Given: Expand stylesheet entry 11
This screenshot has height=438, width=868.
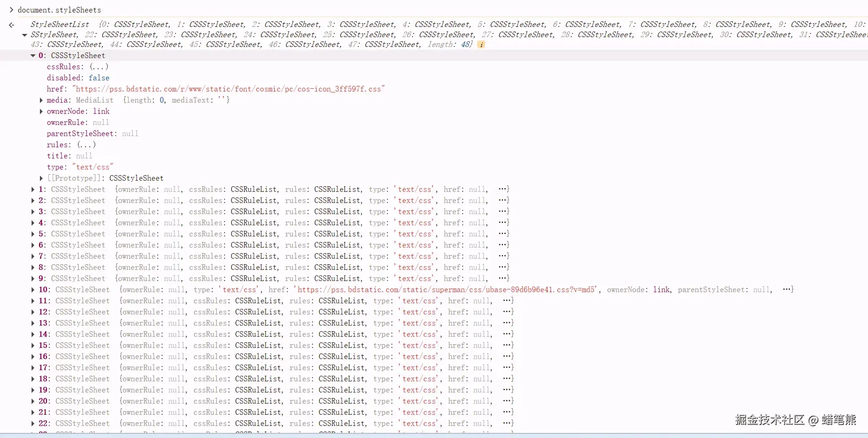Looking at the screenshot, I should 33,301.
